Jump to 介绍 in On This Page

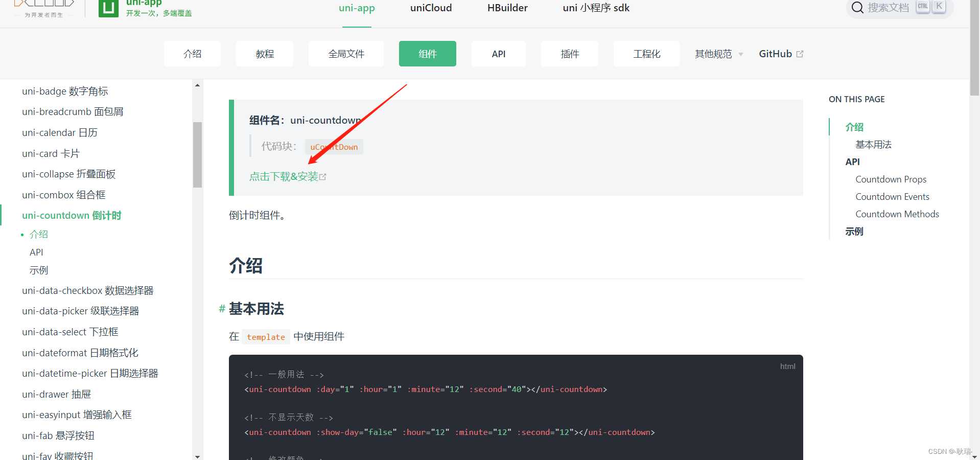pos(854,127)
